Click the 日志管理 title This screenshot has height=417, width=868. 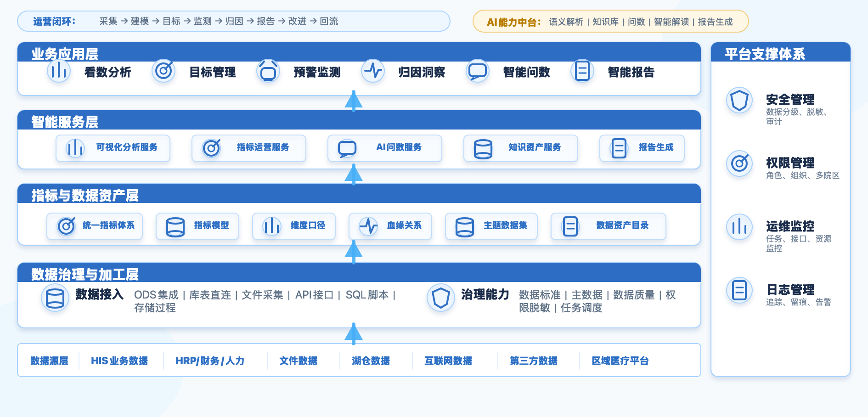click(x=790, y=289)
